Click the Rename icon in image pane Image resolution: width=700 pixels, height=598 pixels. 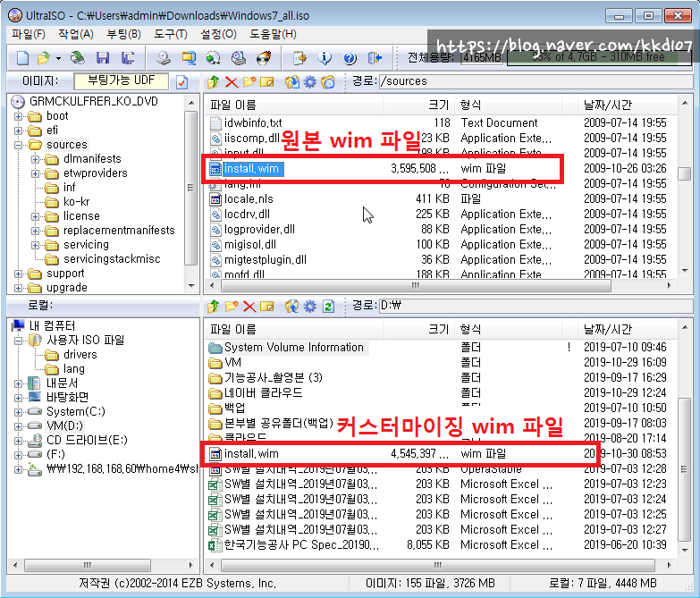pos(267,81)
